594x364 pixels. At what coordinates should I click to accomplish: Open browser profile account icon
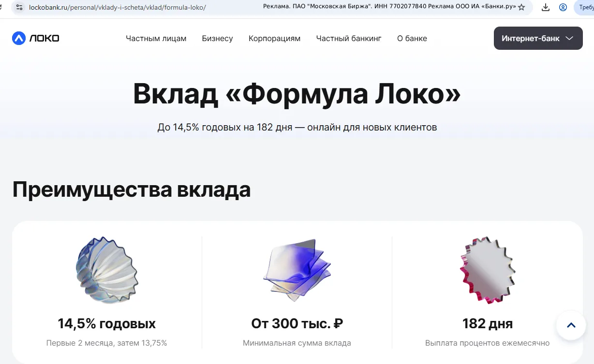click(x=563, y=7)
